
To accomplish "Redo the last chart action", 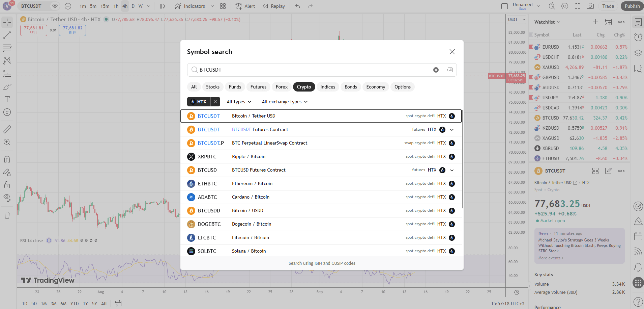I will 310,6.
